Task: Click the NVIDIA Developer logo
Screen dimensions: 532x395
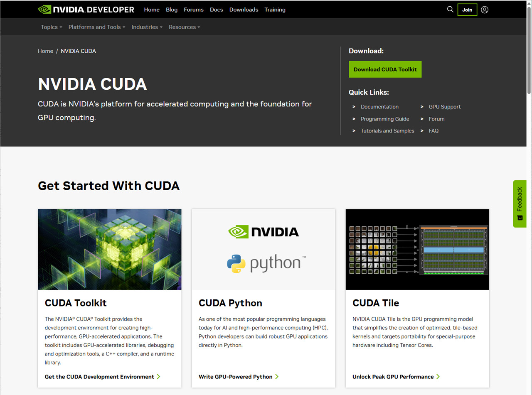Action: (86, 9)
